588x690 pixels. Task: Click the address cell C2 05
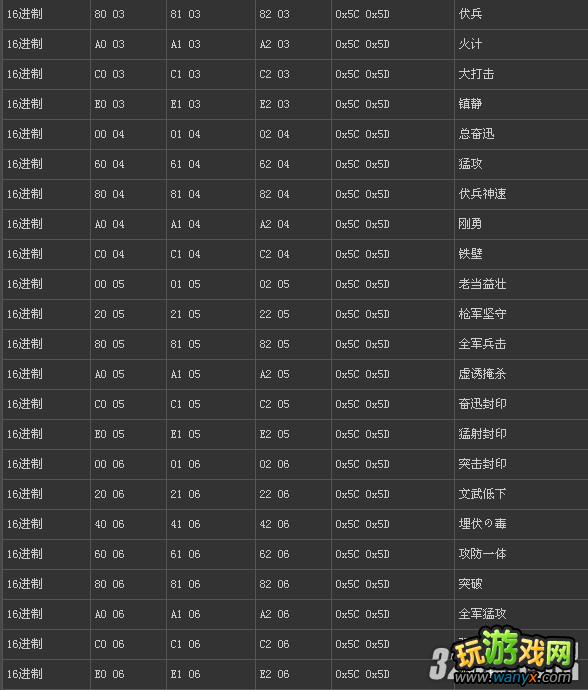coord(274,404)
